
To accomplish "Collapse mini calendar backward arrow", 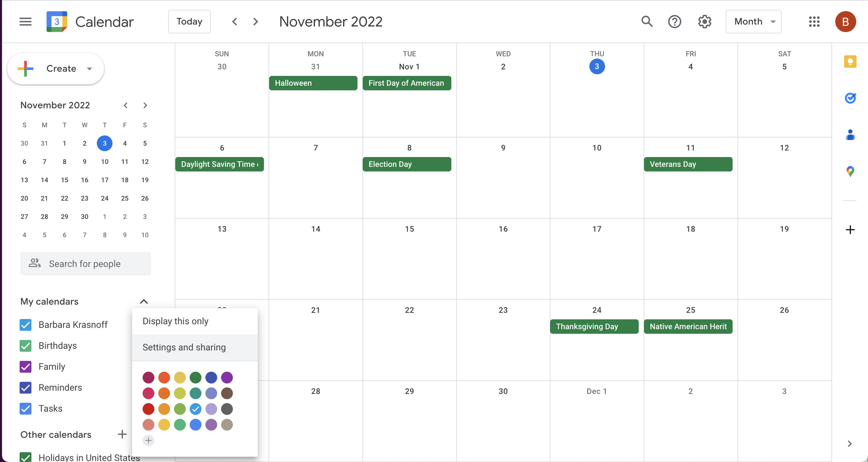I will tap(124, 105).
